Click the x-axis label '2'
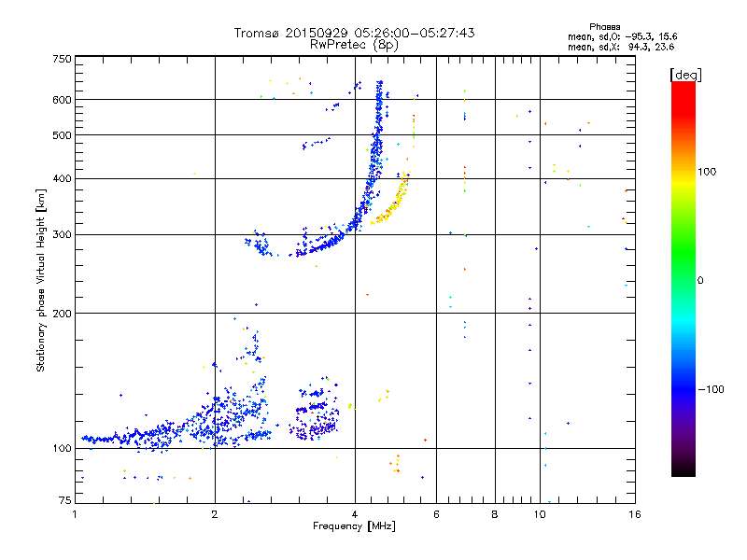747x560 pixels. tap(215, 514)
